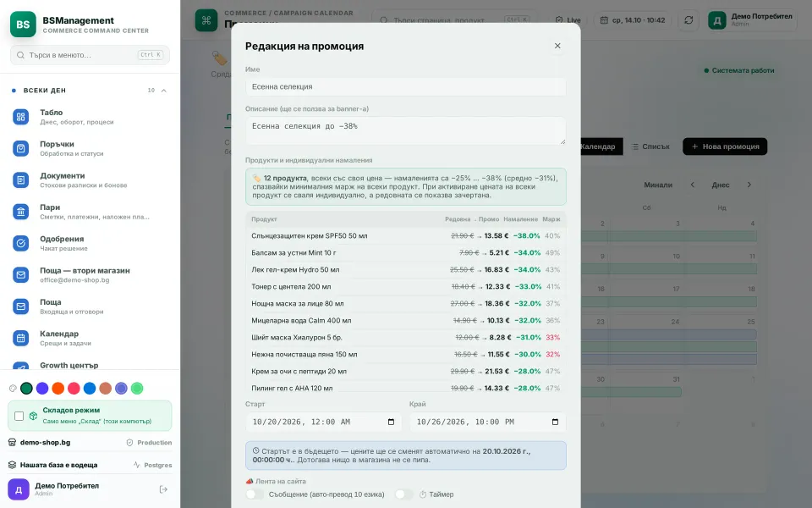Screen dimensions: 812x508
Task: Click the Днес button in calendar
Action: (721, 185)
